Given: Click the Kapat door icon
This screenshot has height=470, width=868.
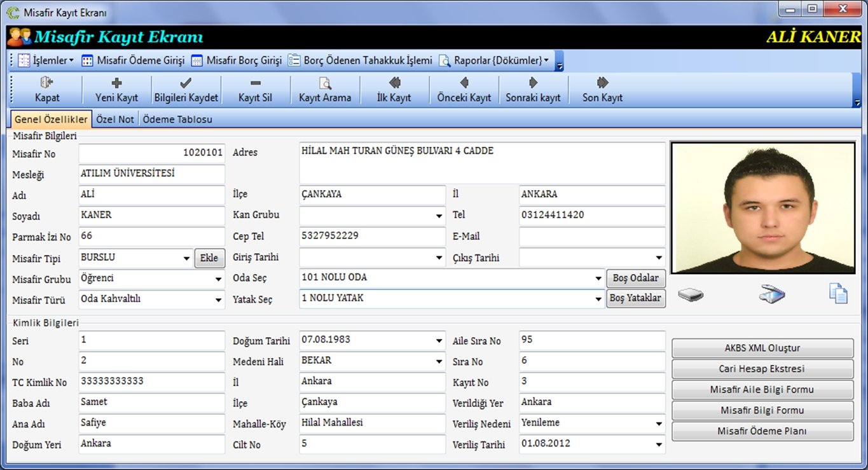Looking at the screenshot, I should click(x=47, y=83).
